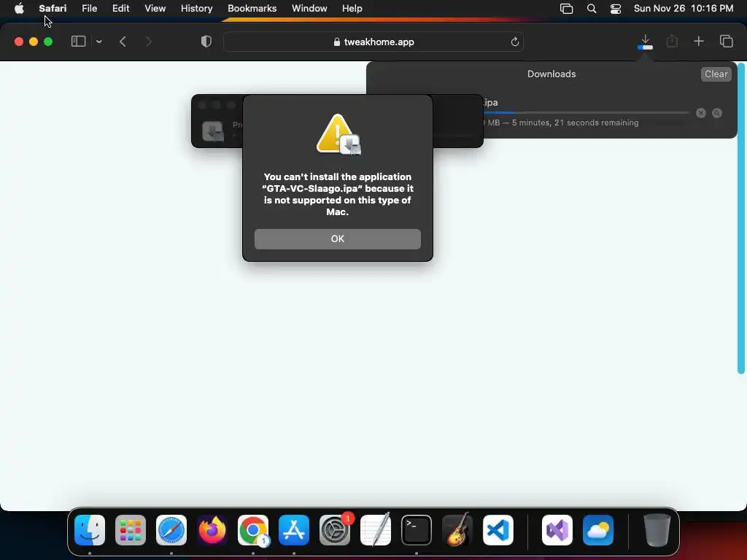Expand the sidebar tab group dropdown arrow
Image resolution: width=747 pixels, height=560 pixels.
tap(98, 42)
